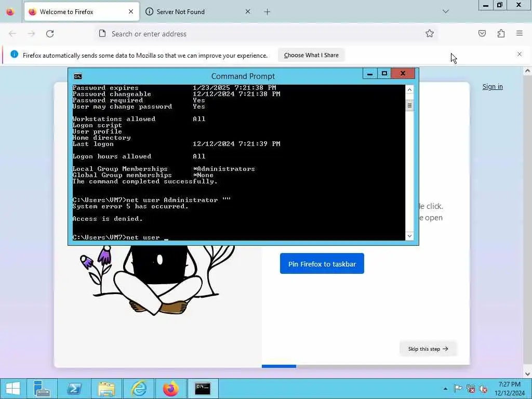Restore down the Firefox window
The width and height of the screenshot is (532, 399).
[500, 5]
